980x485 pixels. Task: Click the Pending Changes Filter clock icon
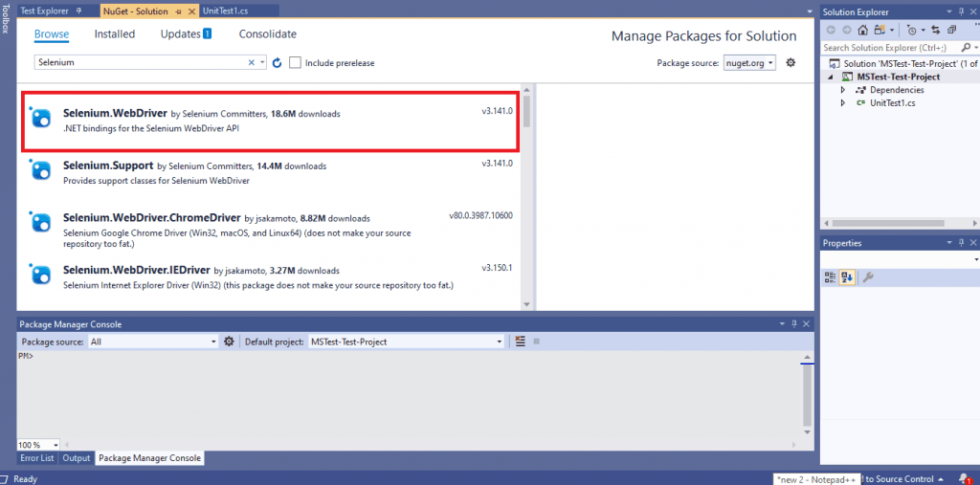pyautogui.click(x=912, y=30)
